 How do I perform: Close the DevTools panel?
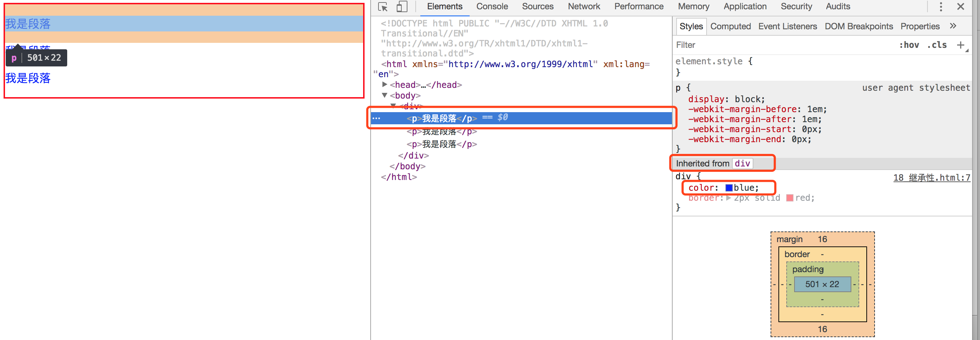[961, 6]
